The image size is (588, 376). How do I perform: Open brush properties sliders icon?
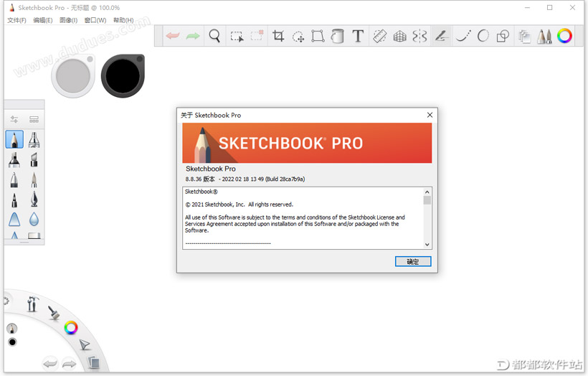(14, 119)
